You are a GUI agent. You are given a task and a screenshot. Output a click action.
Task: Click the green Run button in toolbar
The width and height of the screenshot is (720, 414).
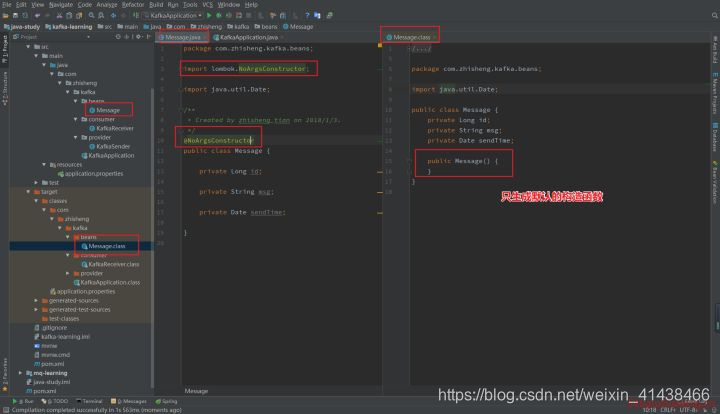209,16
